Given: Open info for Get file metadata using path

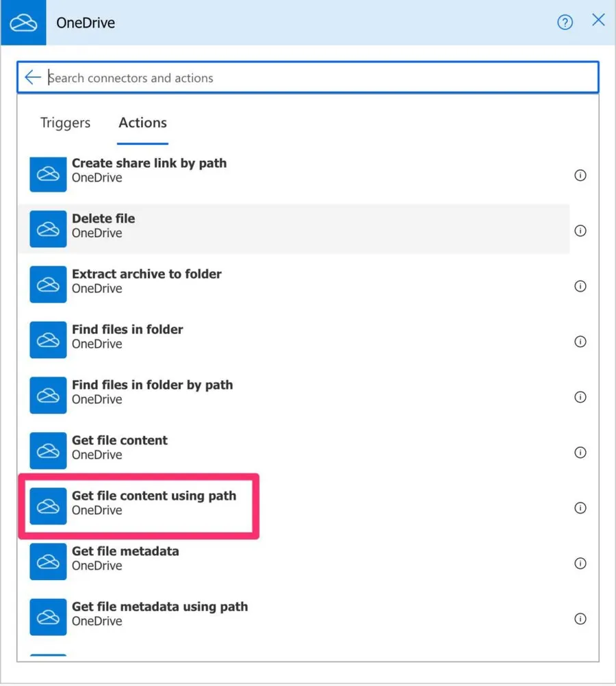Looking at the screenshot, I should point(580,619).
